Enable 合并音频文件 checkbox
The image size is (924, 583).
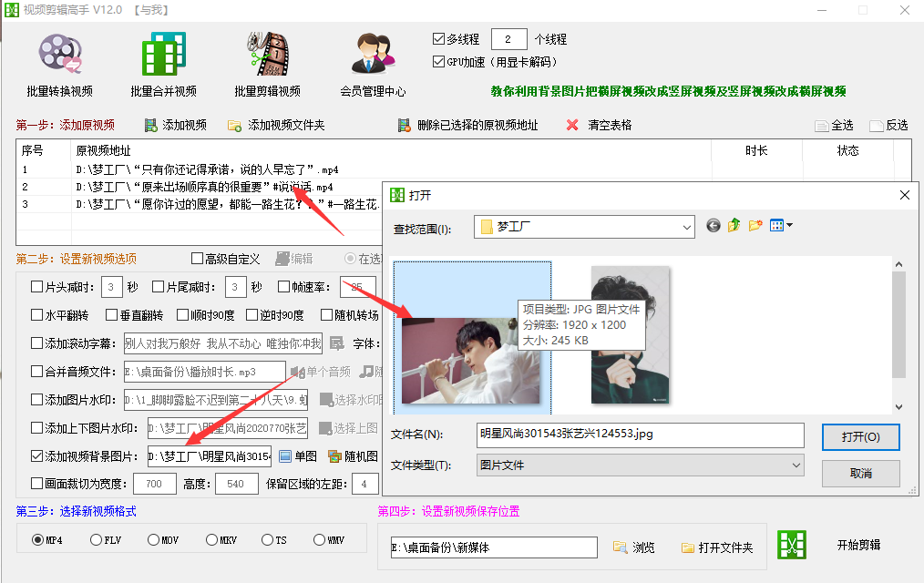point(36,372)
